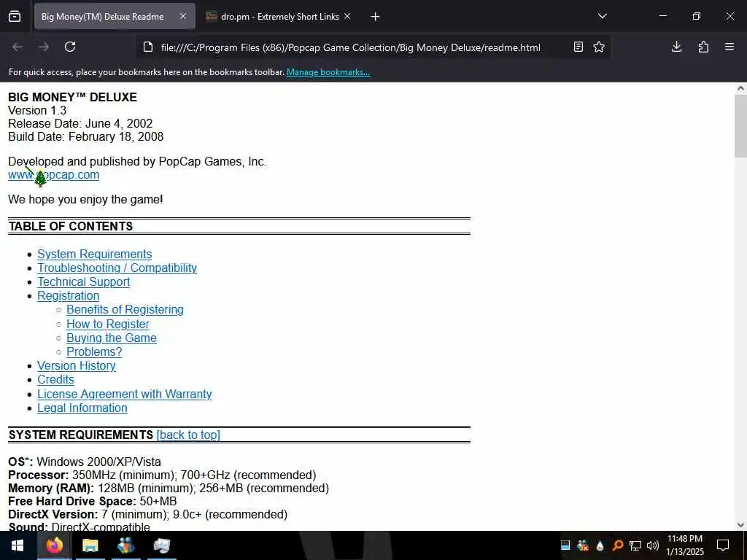The image size is (747, 560).
Task: Click the scrollbar down arrow
Action: pos(740,525)
